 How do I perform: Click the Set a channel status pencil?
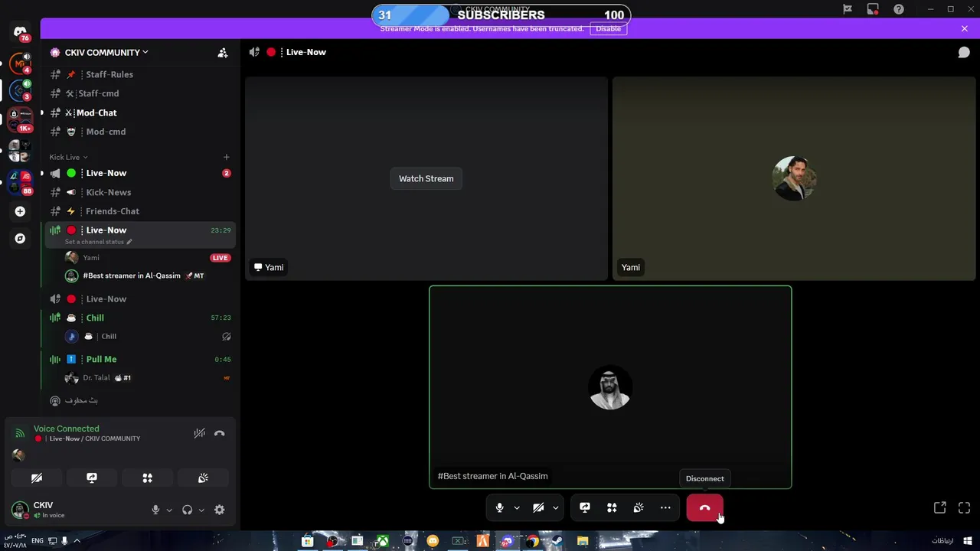pyautogui.click(x=129, y=242)
